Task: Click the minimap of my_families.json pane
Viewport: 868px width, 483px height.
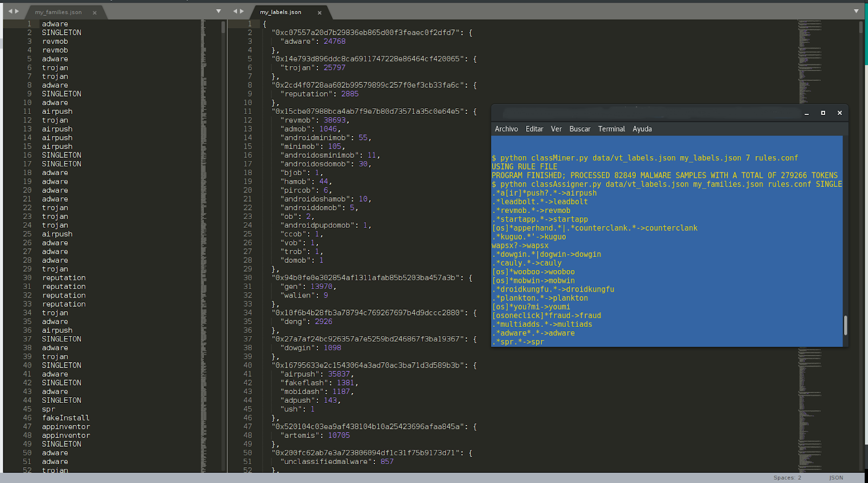Action: (203, 246)
